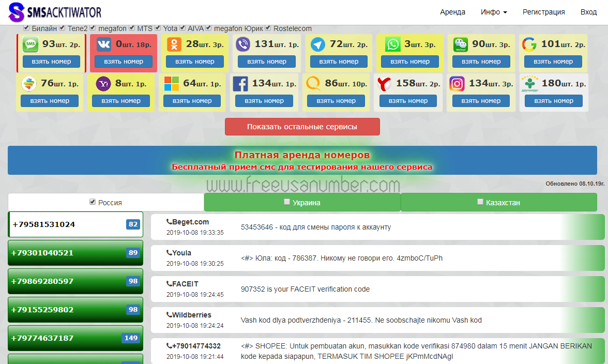
Task: Click the Youla service icon with 76 numbers
Action: point(29,83)
